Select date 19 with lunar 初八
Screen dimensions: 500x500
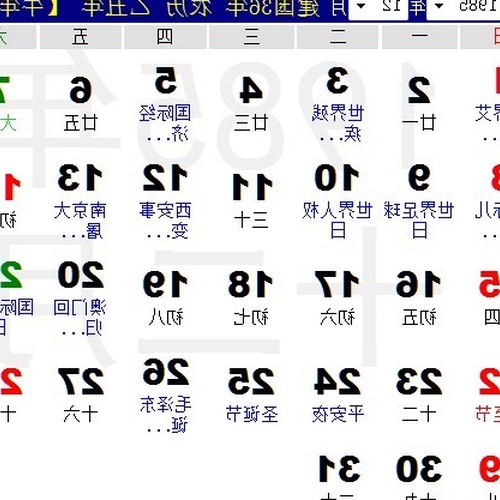pyautogui.click(x=166, y=284)
